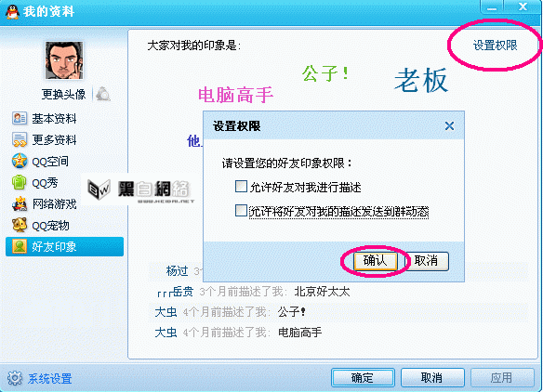Click the icon beside 更换头像
The width and height of the screenshot is (543, 392).
103,94
